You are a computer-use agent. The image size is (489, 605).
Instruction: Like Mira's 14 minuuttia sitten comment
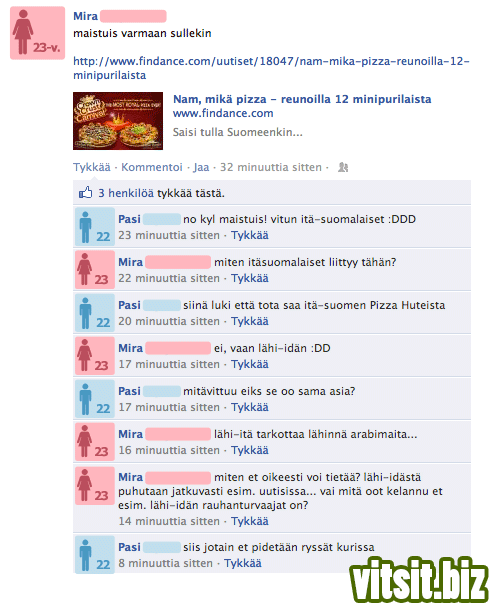(250, 521)
